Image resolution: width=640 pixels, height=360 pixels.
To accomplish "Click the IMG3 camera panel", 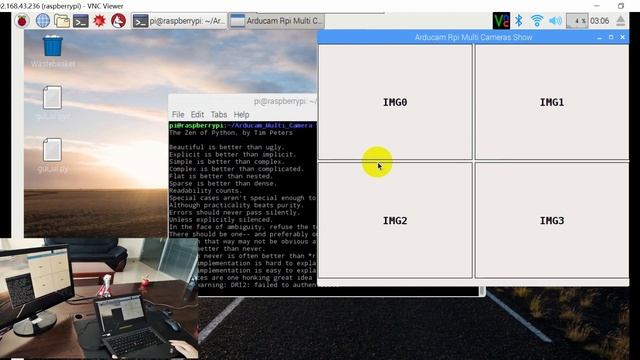I will point(552,220).
